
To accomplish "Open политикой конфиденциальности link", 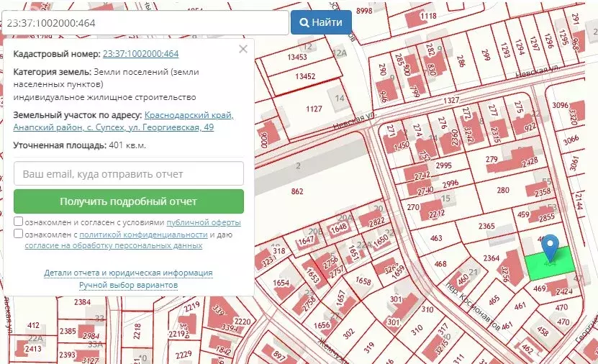I will tap(143, 235).
